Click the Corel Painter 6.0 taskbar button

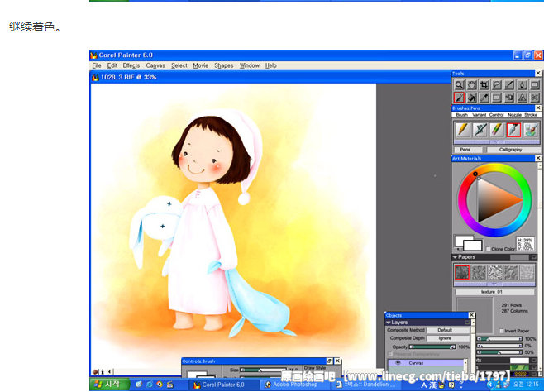(224, 385)
